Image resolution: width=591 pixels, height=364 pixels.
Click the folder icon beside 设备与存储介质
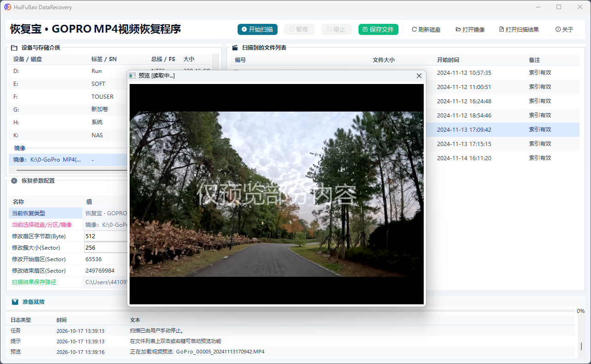pyautogui.click(x=14, y=48)
